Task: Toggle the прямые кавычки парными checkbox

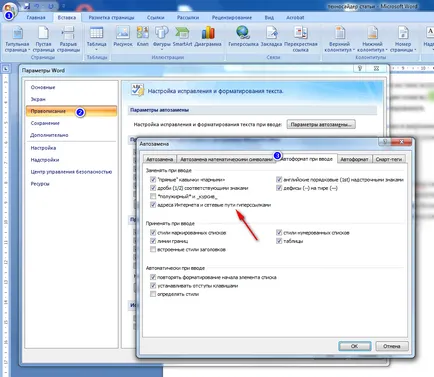Action: (x=153, y=180)
